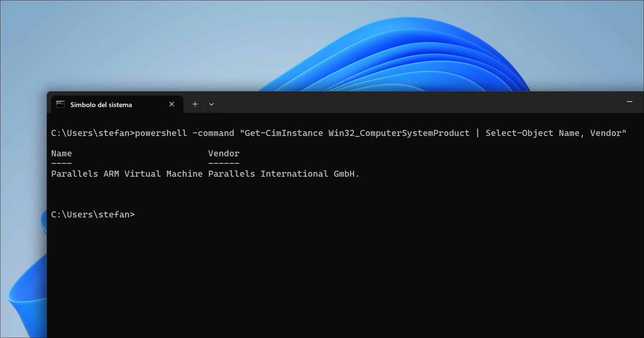Click the dashes beneath the Vendor header
This screenshot has width=644, height=338.
224,163
